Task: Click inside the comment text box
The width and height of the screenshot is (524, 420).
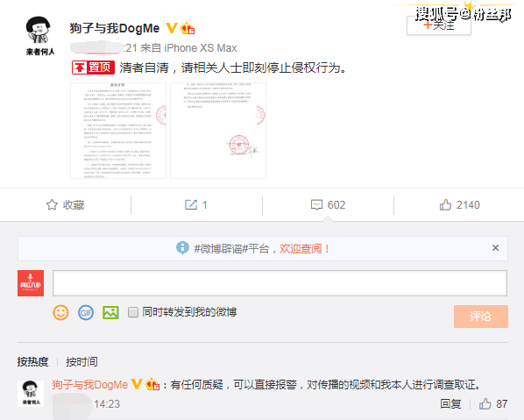Action: click(x=280, y=283)
